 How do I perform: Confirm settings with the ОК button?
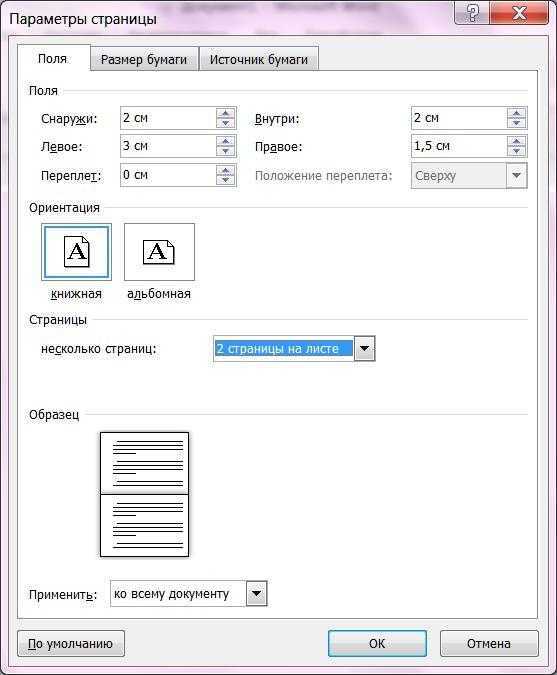coord(378,644)
